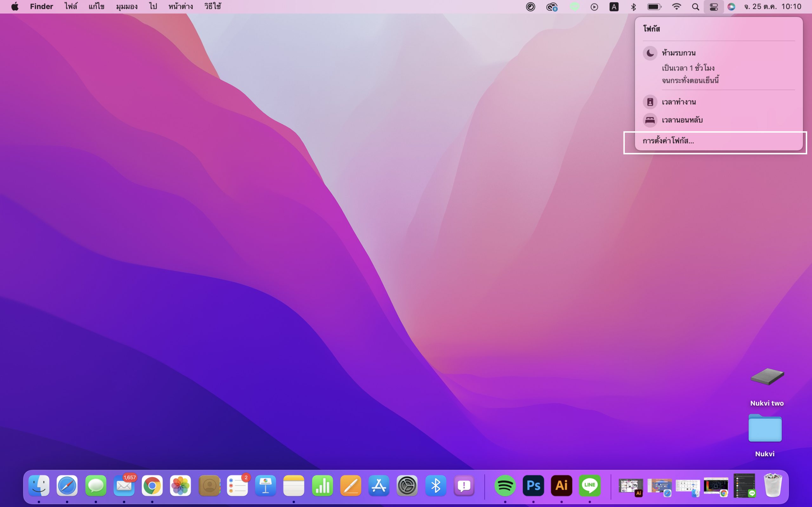Open Mail with 1,657 badge
The height and width of the screenshot is (507, 812).
pos(124,485)
